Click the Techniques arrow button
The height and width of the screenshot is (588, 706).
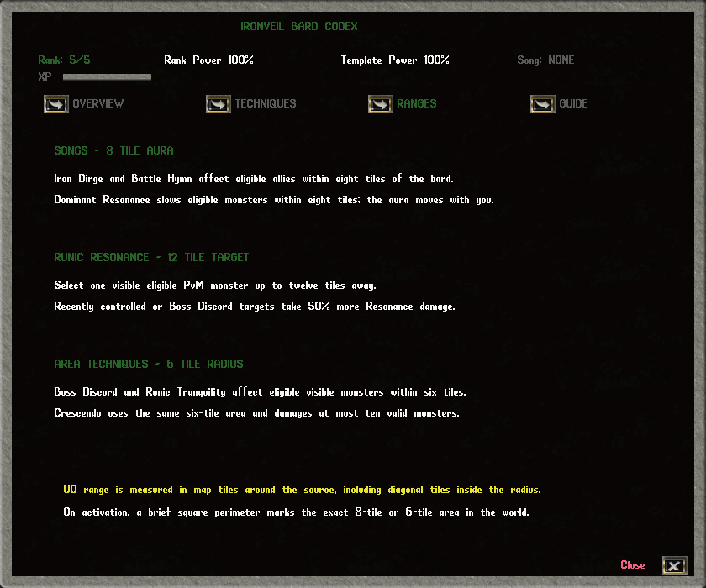click(x=219, y=104)
